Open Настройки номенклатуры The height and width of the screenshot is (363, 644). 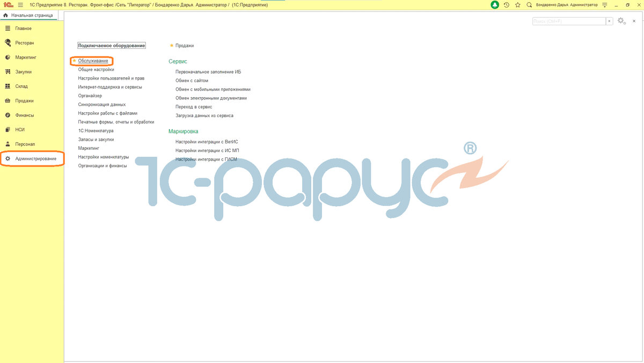[104, 157]
